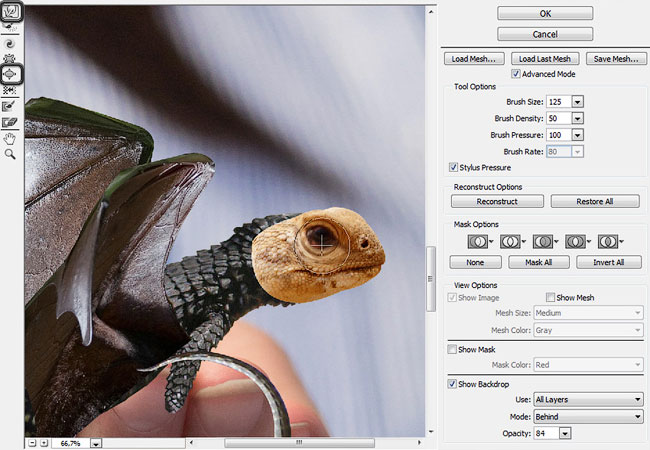This screenshot has height=450, width=650.
Task: Open the Brush Size dropdown arrow
Action: [577, 102]
